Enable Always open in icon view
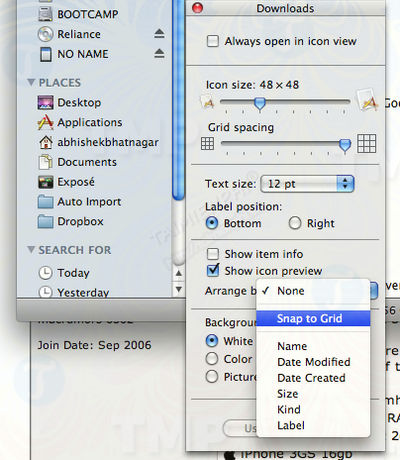This screenshot has width=400, height=460. (213, 41)
